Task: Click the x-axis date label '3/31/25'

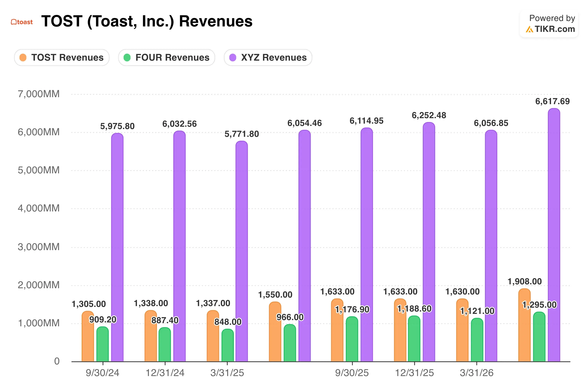Action: point(227,373)
